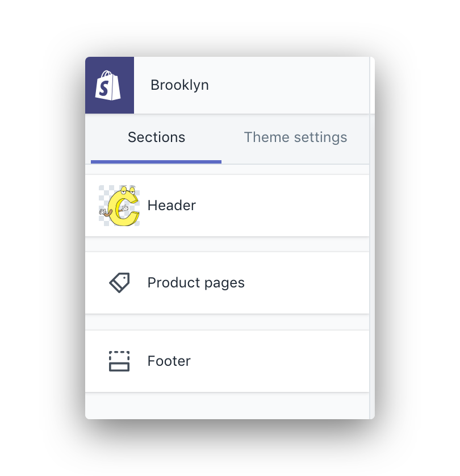Open the Theme settings tab

point(295,137)
